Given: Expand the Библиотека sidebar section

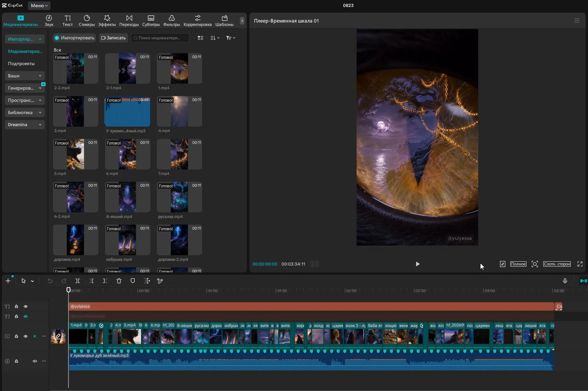Looking at the screenshot, I should pyautogui.click(x=24, y=112).
